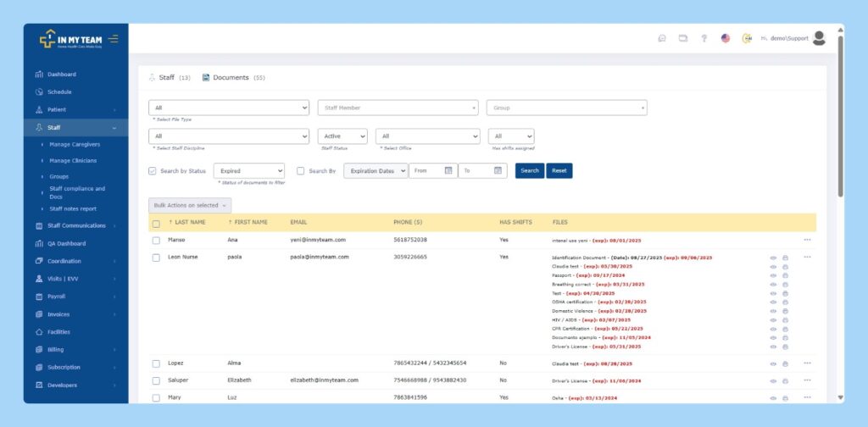Click the To date input field
Image resolution: width=868 pixels, height=427 pixels.
pos(475,170)
